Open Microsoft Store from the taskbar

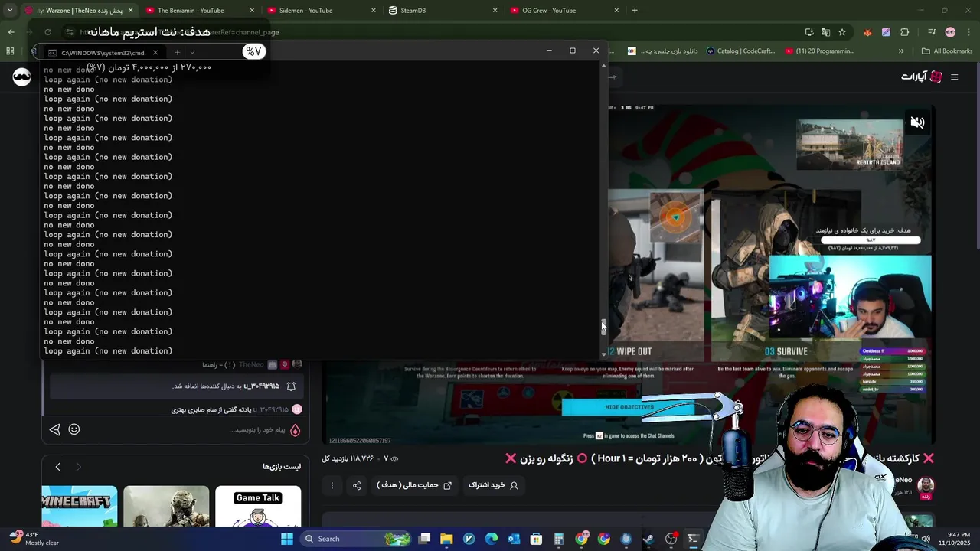point(536,539)
